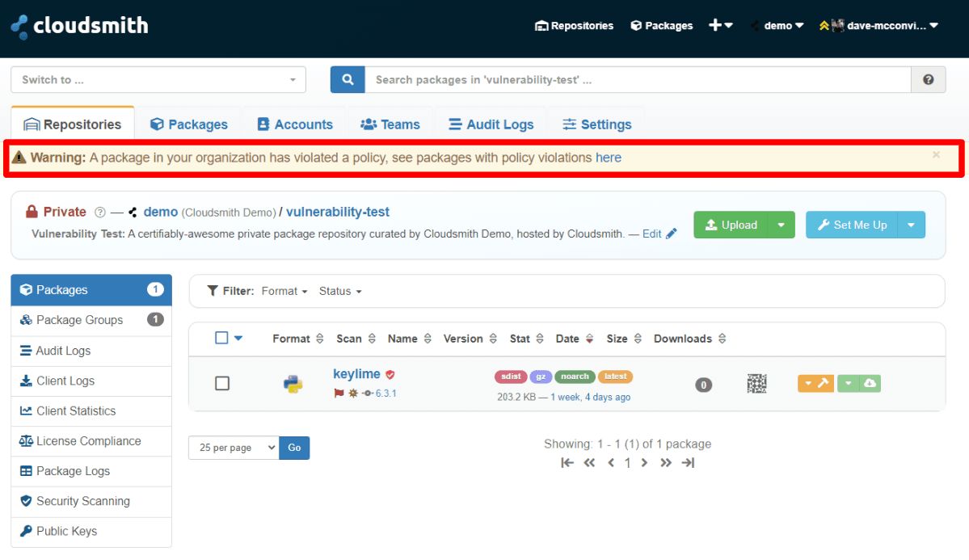Switch to the Audit Logs tab
This screenshot has width=969, height=560.
(x=491, y=124)
